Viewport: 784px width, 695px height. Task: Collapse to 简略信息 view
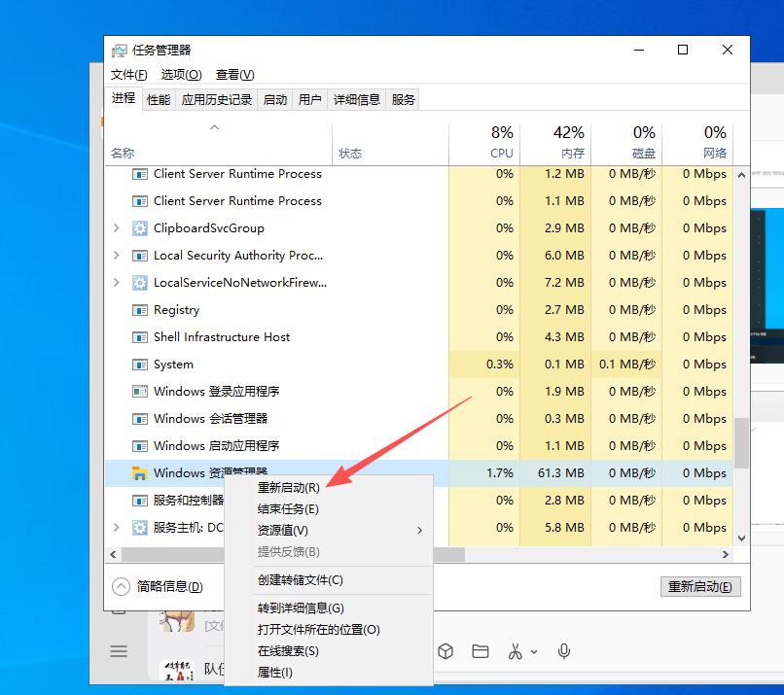point(158,586)
